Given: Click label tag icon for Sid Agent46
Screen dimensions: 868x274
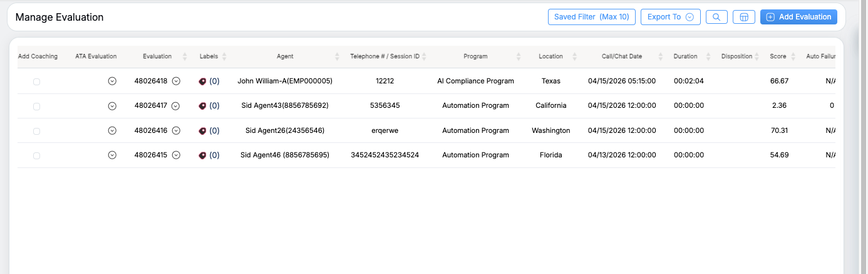Looking at the screenshot, I should tap(202, 155).
